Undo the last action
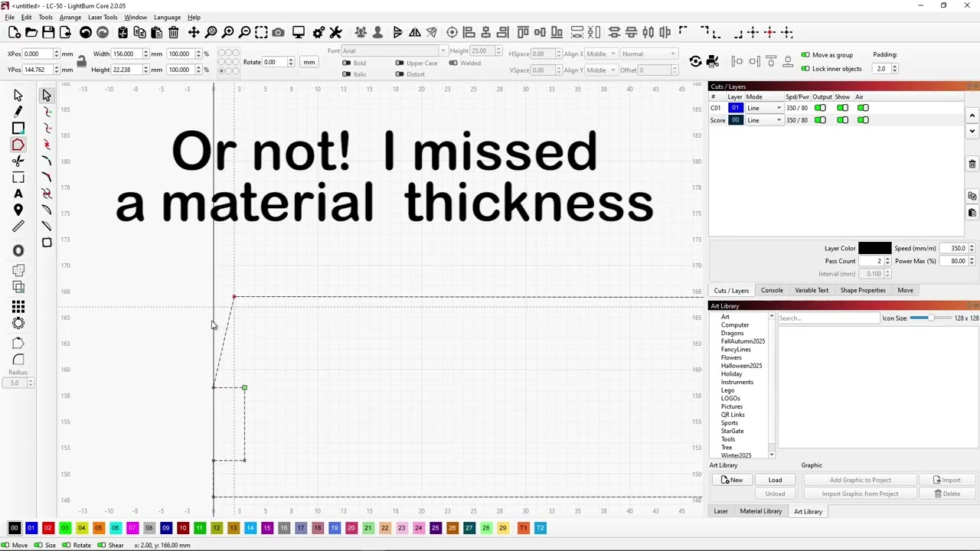 (x=86, y=32)
